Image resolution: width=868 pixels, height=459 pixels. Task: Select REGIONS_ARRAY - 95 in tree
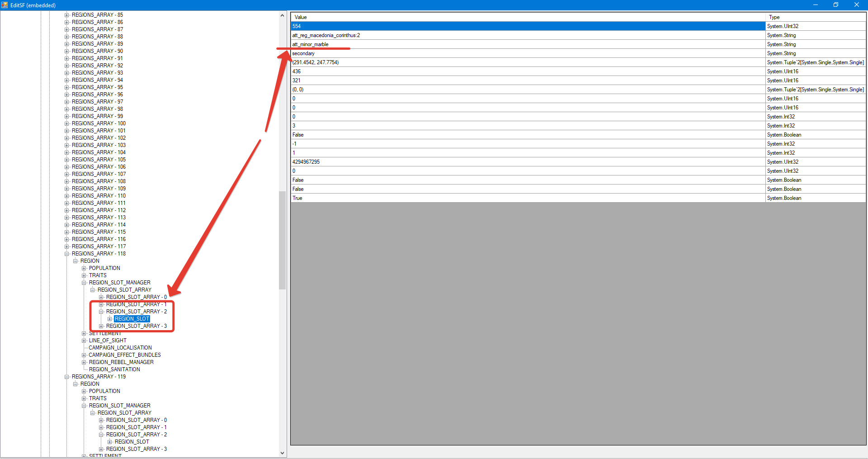point(97,87)
